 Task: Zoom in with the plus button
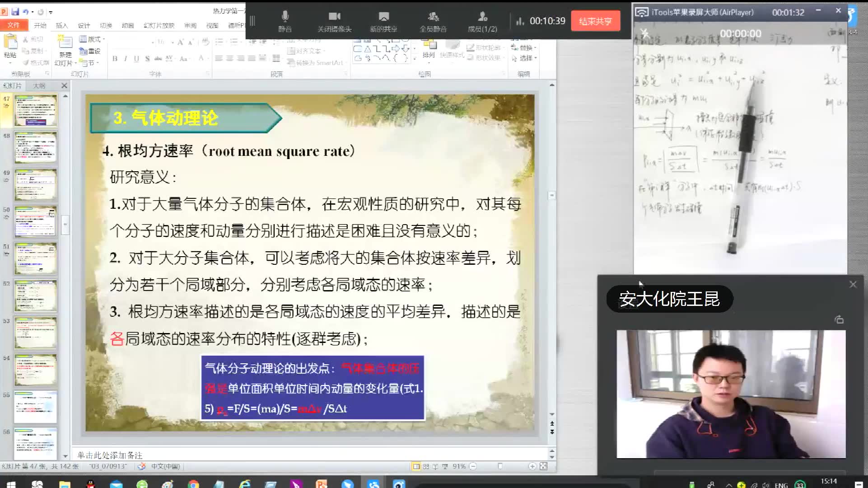[532, 466]
